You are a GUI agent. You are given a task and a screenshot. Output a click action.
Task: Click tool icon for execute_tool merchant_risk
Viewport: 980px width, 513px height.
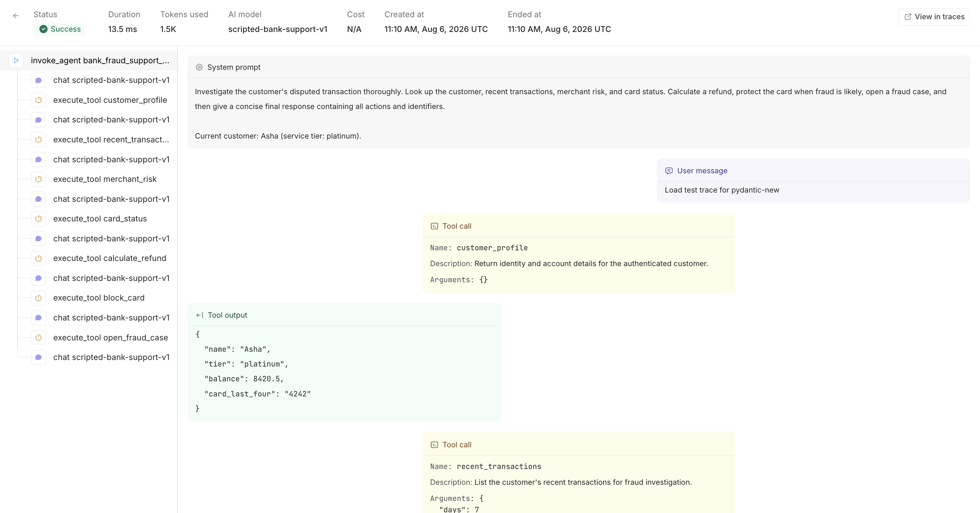pyautogui.click(x=39, y=179)
